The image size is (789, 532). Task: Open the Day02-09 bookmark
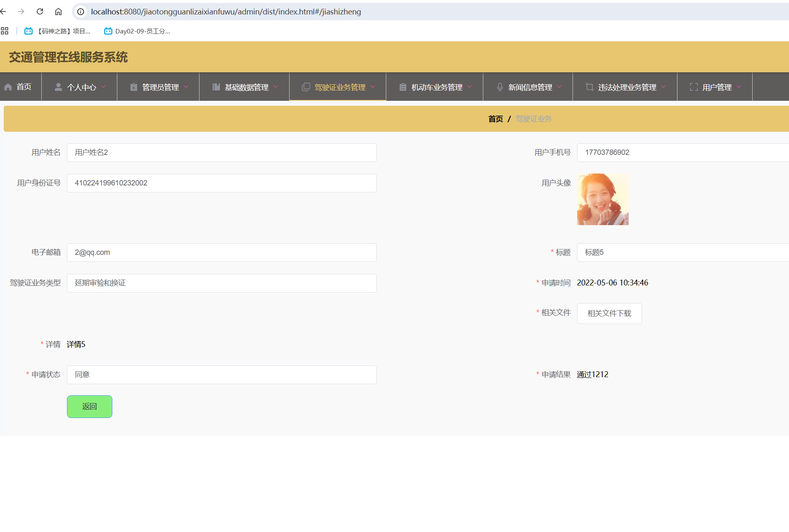click(x=137, y=31)
